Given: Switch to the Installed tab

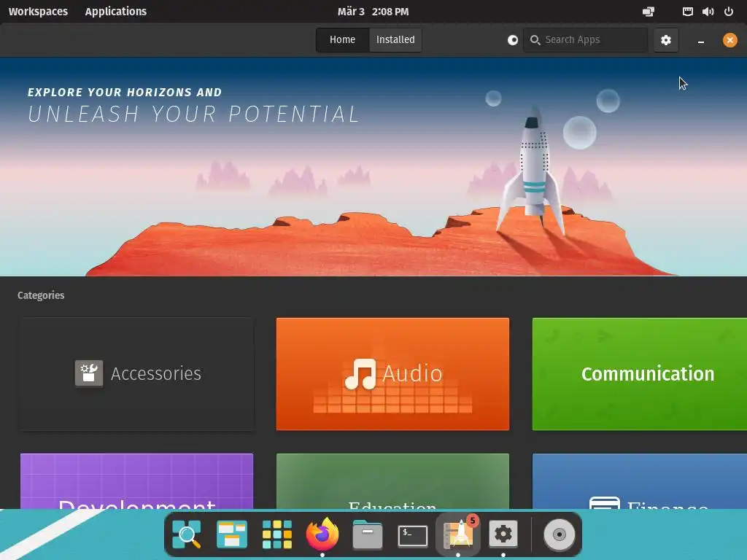Looking at the screenshot, I should pyautogui.click(x=395, y=39).
